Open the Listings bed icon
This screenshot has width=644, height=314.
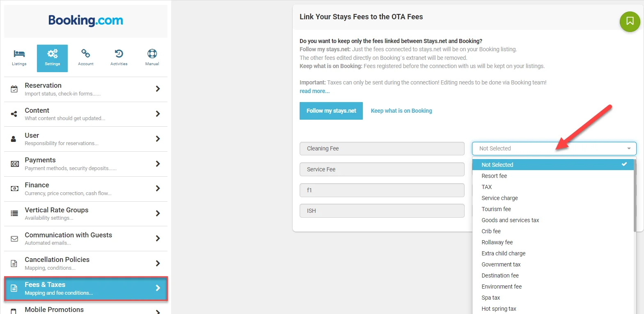pyautogui.click(x=19, y=54)
